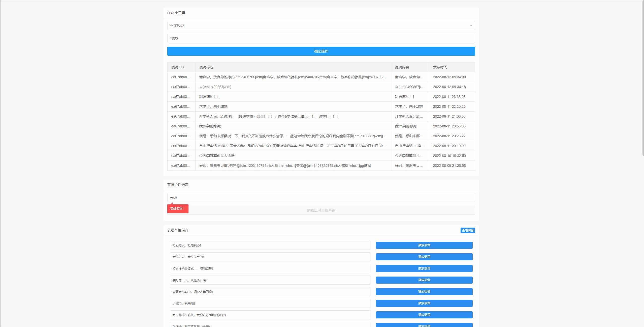Open the 空间说说 dropdown
Viewport: 644px width, 327px height.
click(x=321, y=25)
